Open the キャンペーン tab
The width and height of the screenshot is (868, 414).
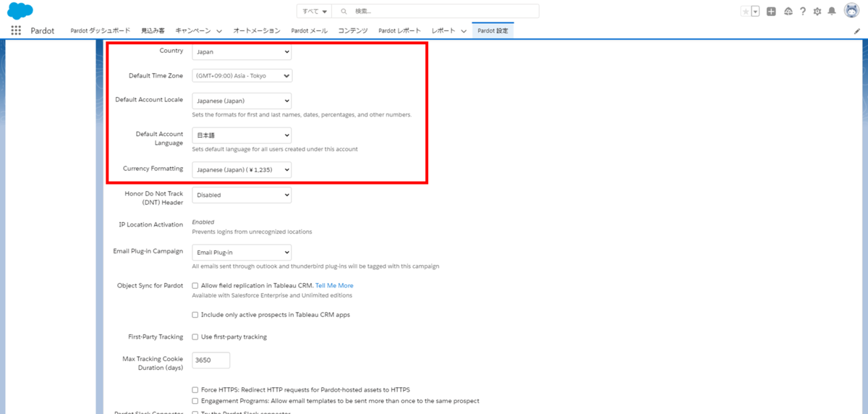click(193, 31)
